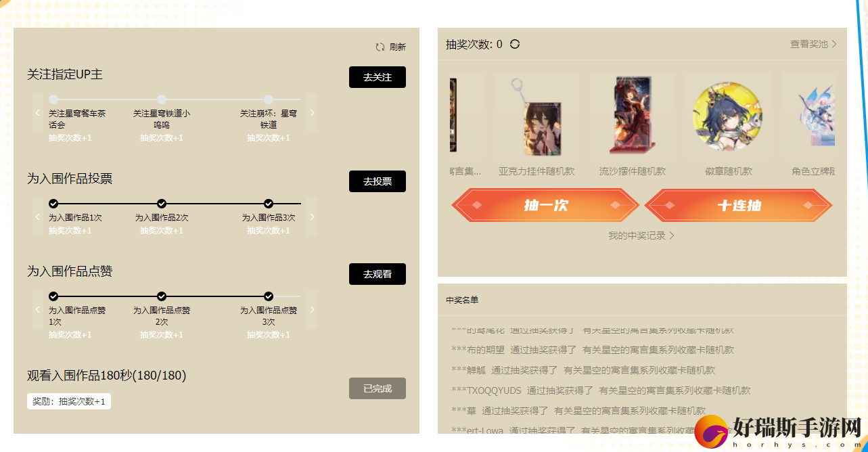
Task: Start ten draws with 十连抽 button
Action: pos(739,205)
